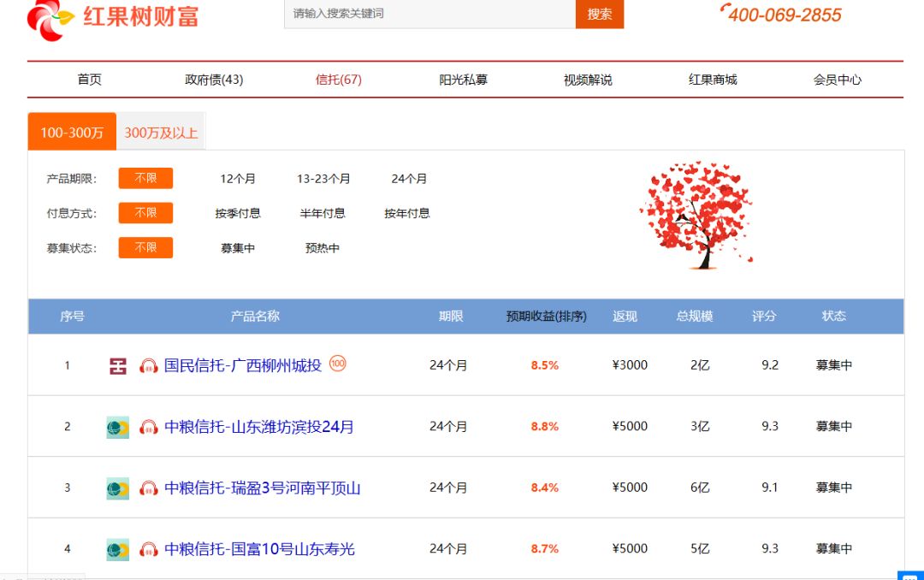Image resolution: width=924 pixels, height=580 pixels.
Task: Select 12个月 product term filter
Action: click(x=239, y=178)
